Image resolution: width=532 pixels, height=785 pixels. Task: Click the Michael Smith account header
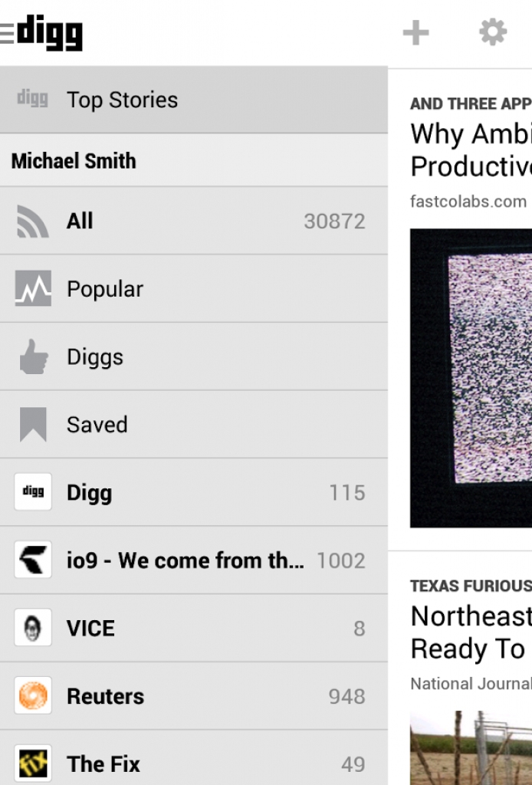[74, 161]
